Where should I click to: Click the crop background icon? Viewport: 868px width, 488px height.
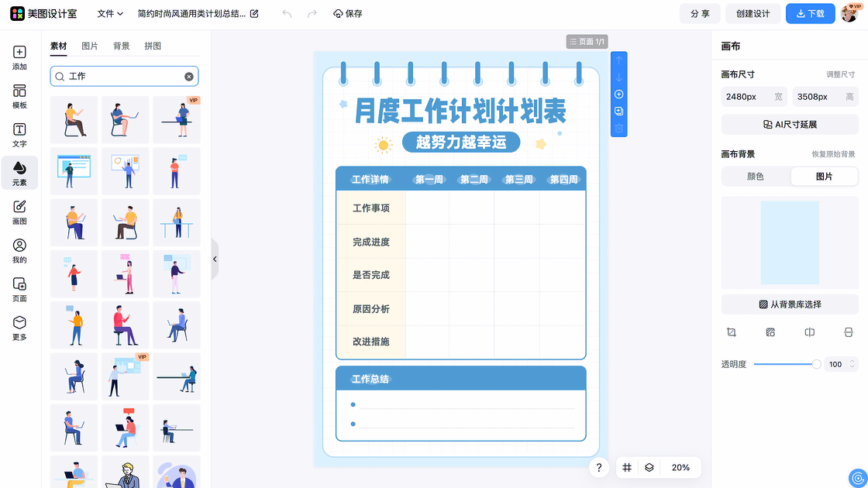tap(731, 332)
